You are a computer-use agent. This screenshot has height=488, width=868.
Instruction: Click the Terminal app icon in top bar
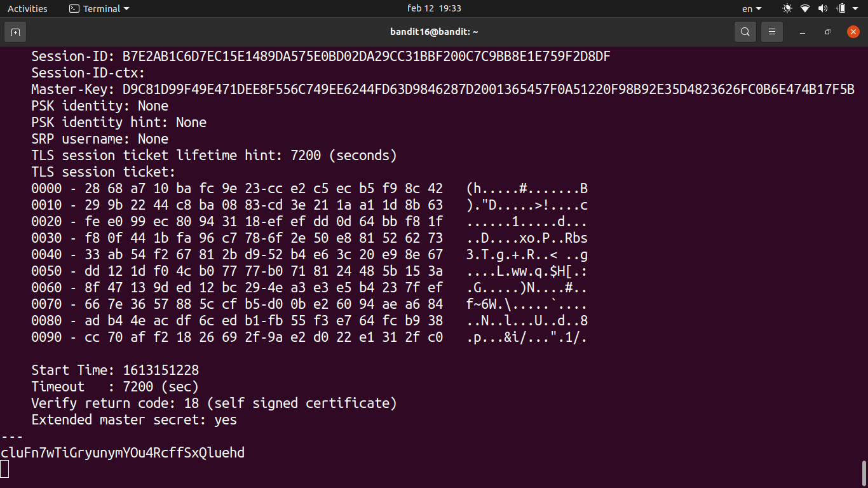coord(74,9)
